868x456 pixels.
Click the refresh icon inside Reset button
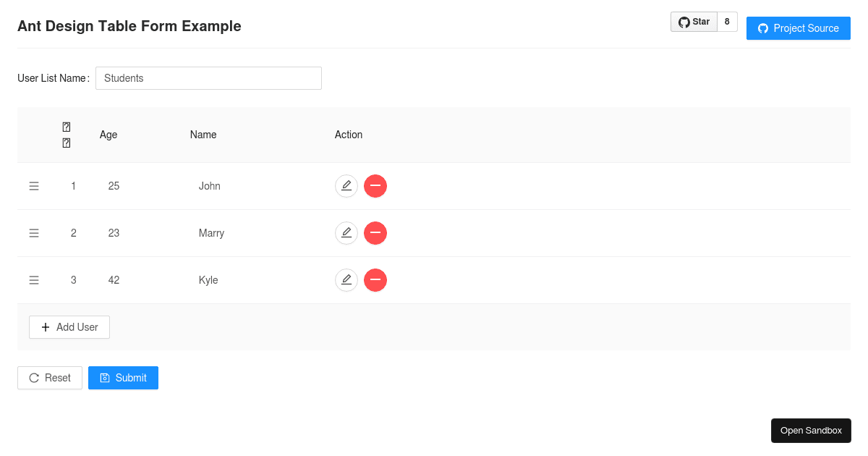click(34, 377)
